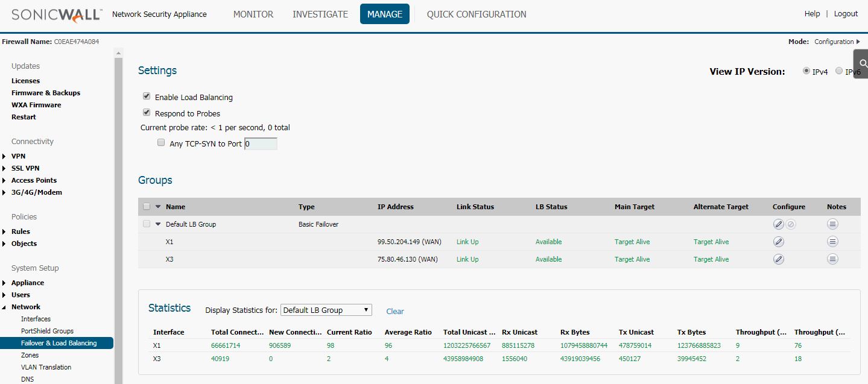Open the Display Statistics for dropdown
This screenshot has height=384, width=868.
pos(326,310)
